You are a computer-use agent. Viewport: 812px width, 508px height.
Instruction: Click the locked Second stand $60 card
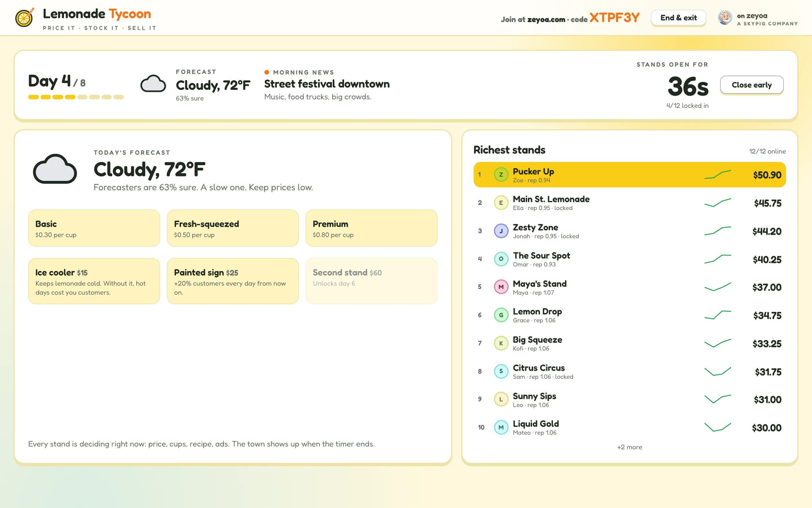pyautogui.click(x=371, y=281)
